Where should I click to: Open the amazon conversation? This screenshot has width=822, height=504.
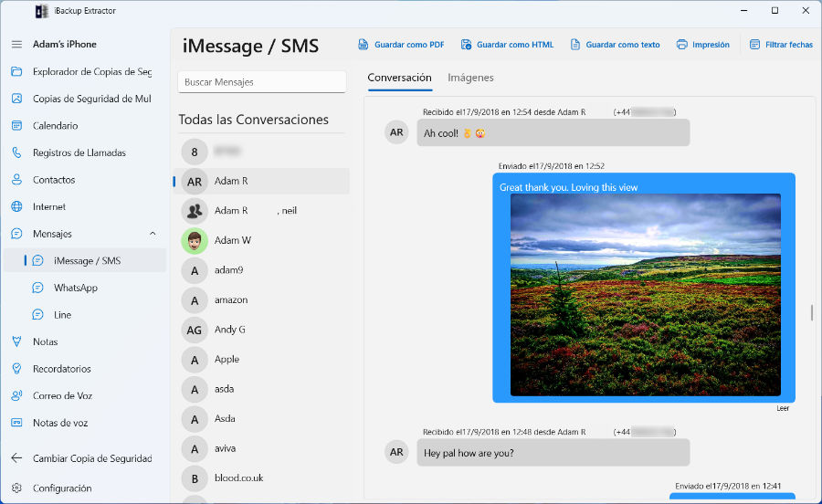(261, 300)
